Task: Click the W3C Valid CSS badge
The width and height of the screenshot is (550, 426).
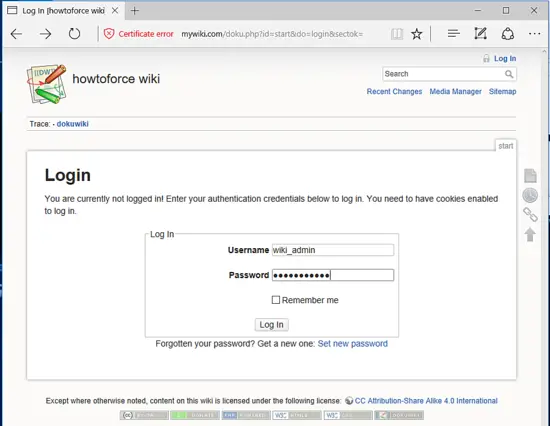Action: pos(348,415)
